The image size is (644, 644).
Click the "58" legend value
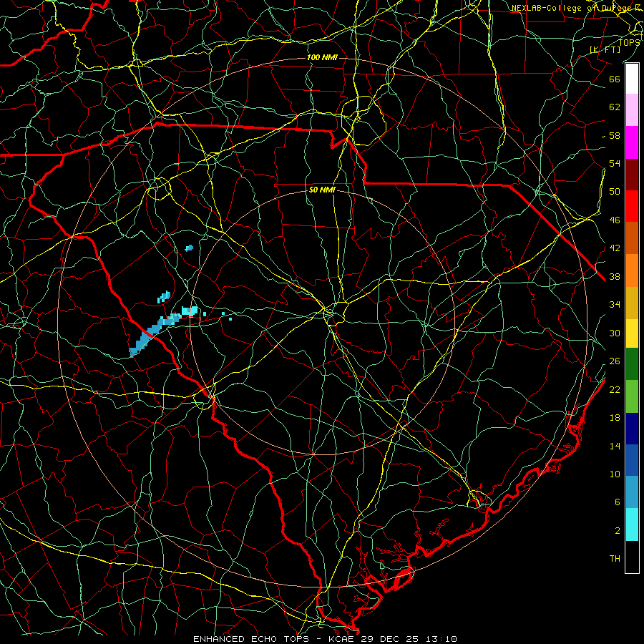click(x=615, y=135)
